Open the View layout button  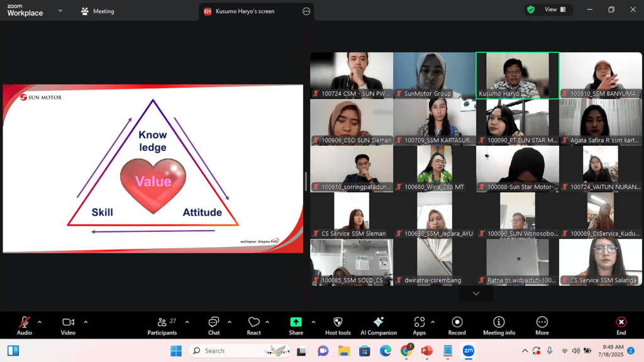(x=554, y=9)
